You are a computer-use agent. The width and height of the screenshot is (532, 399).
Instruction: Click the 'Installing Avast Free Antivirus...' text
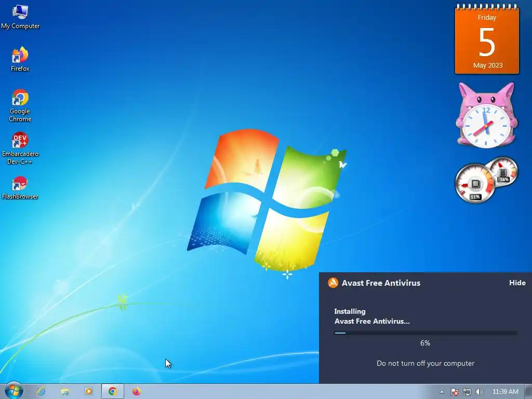(372, 316)
